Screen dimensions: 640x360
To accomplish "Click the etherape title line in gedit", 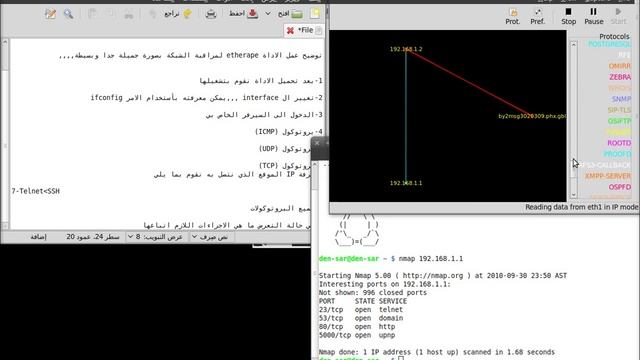I will (190, 55).
